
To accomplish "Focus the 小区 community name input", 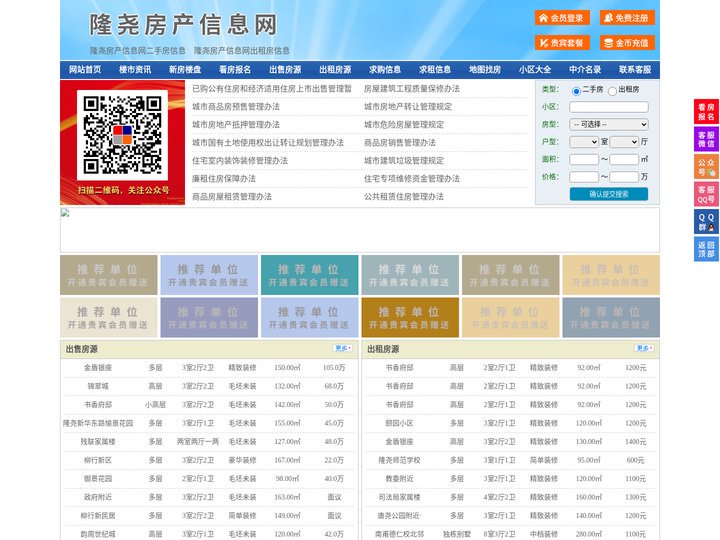I will click(x=608, y=107).
